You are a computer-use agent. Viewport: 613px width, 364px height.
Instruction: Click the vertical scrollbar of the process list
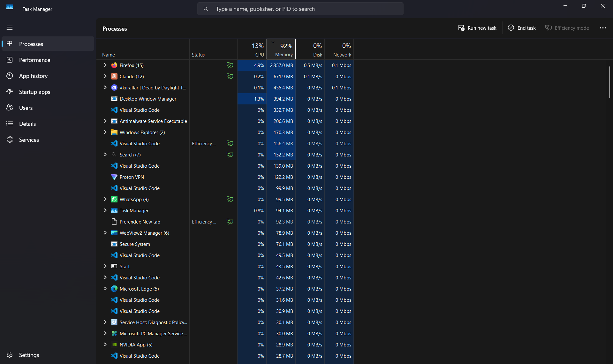click(609, 82)
